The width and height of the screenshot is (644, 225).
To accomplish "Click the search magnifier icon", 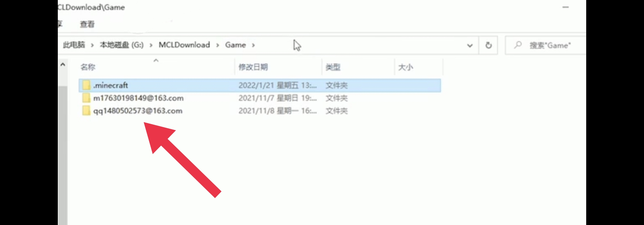I will [x=518, y=45].
